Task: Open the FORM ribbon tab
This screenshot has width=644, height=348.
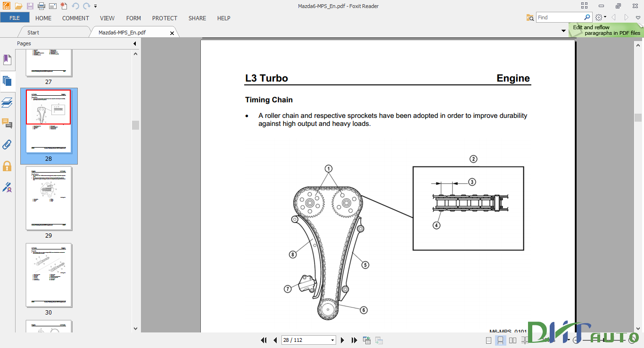Action: click(x=133, y=18)
